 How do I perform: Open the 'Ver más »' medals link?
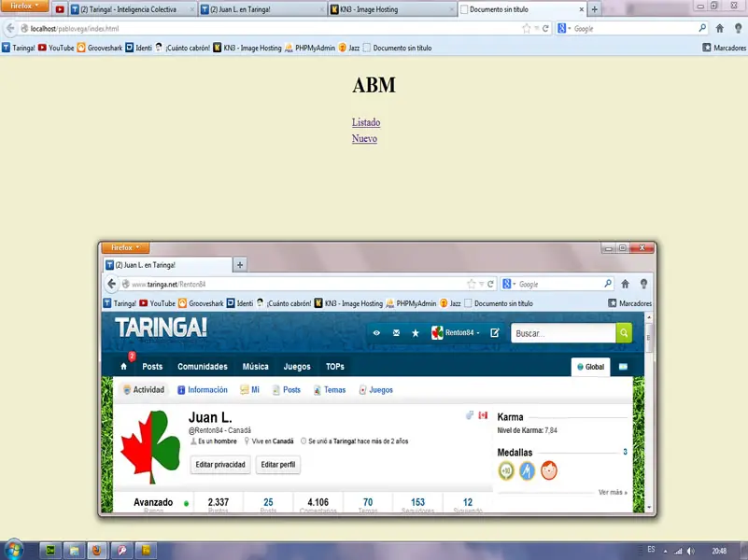(613, 492)
